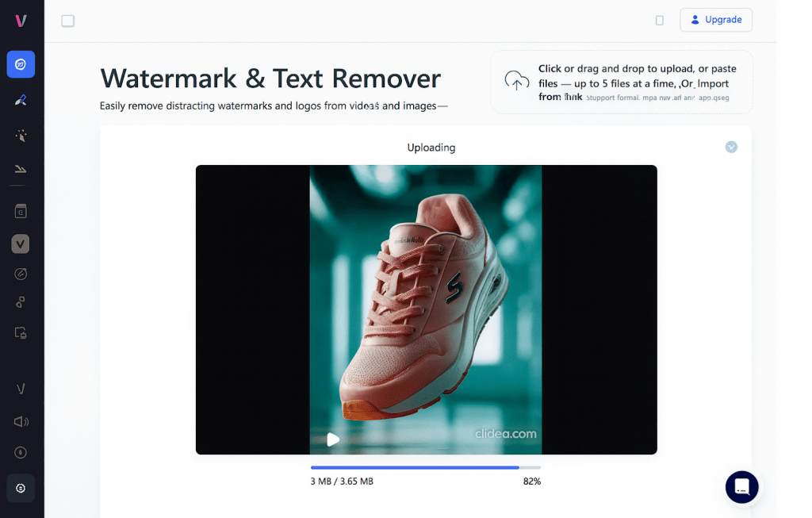812x518 pixels.
Task: Select the highlighted blue watermark remover icon
Action: [21, 64]
